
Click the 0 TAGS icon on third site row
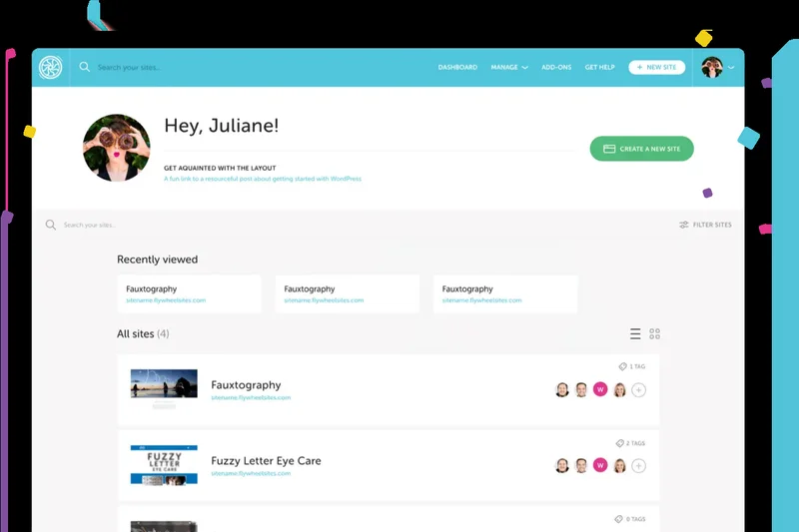click(x=618, y=519)
